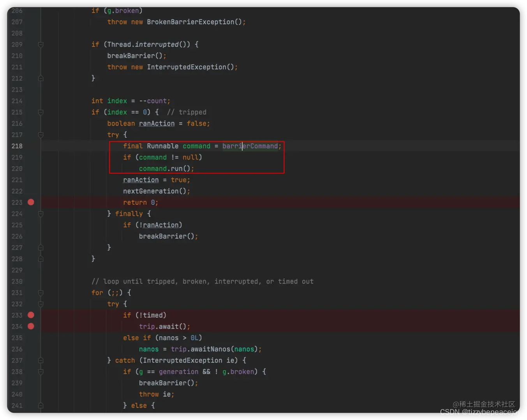The width and height of the screenshot is (527, 420).
Task: Click 'command != null' on line 219
Action: click(169, 157)
